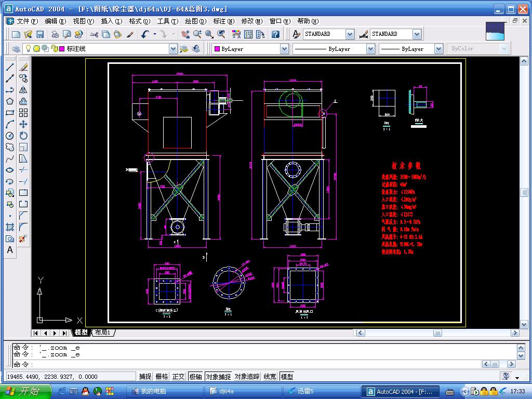This screenshot has height=399, width=532.
Task: Activate the Pan realtime tool
Action: (185, 34)
